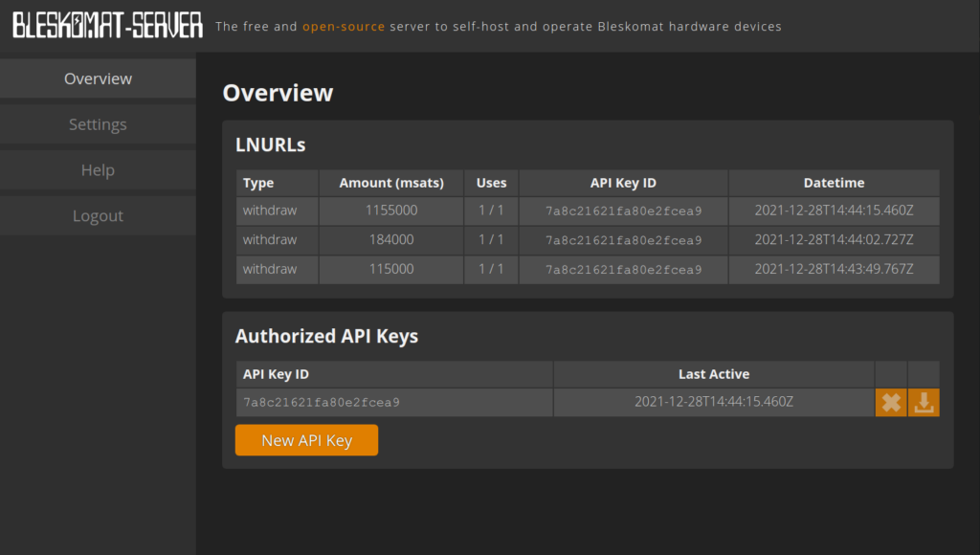Select the Uses column header

click(491, 183)
